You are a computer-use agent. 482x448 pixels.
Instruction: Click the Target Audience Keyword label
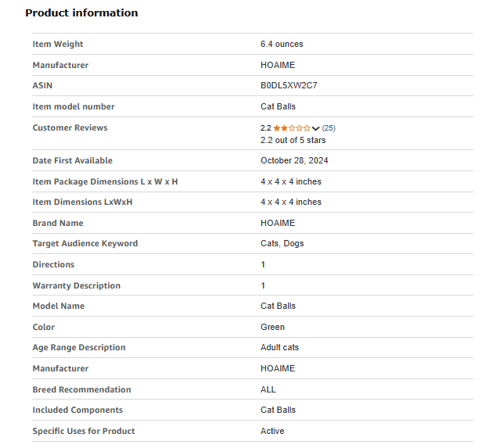(85, 243)
